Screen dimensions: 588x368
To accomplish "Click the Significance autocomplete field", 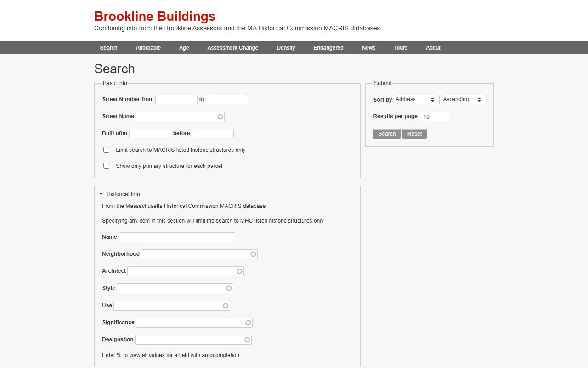I will 194,322.
